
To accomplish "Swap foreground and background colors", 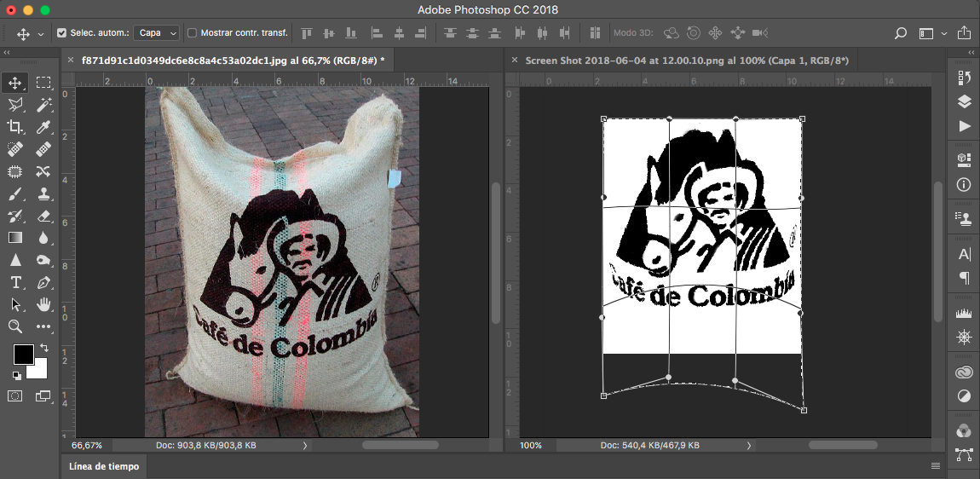I will click(x=43, y=349).
